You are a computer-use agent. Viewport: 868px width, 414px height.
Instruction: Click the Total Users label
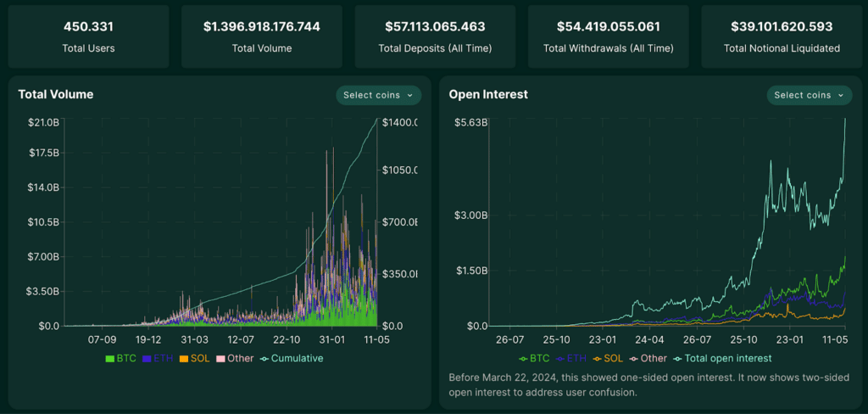pos(88,48)
